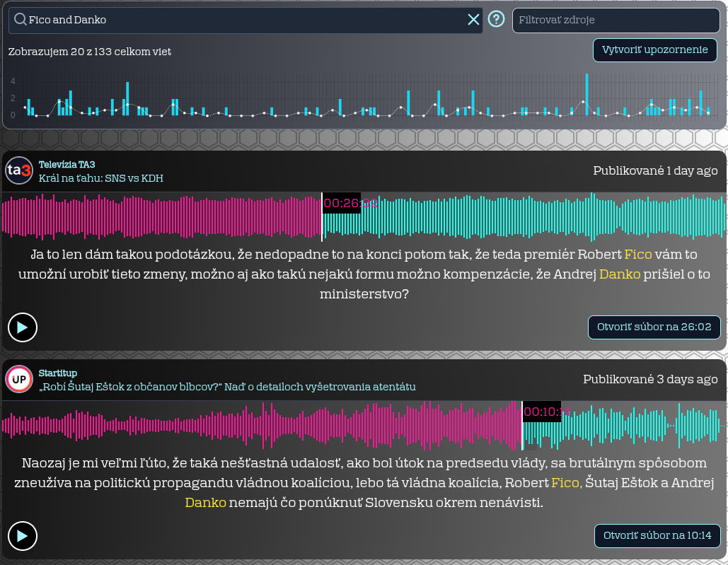Click the Filtrovať zdroje source filter field
This screenshot has width=728, height=565.
614,20
